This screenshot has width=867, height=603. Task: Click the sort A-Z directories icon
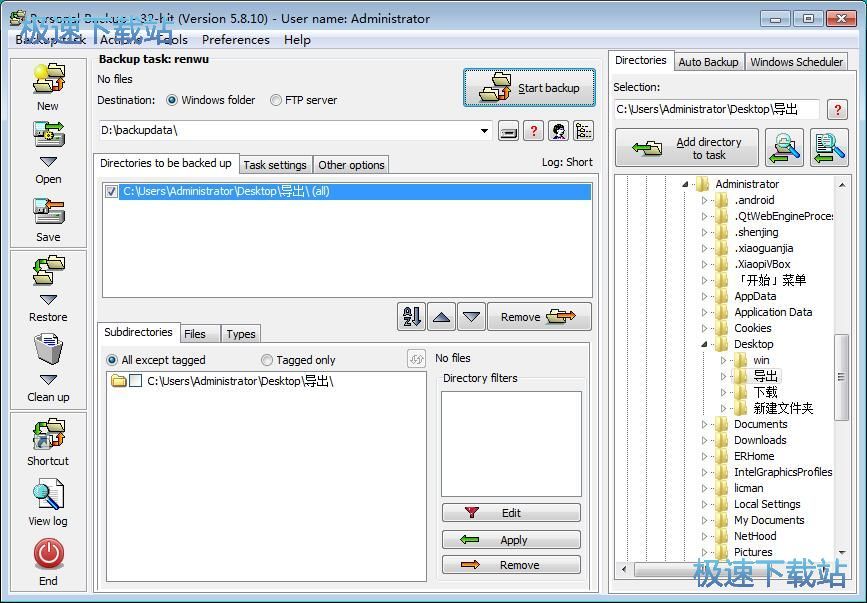(x=411, y=317)
